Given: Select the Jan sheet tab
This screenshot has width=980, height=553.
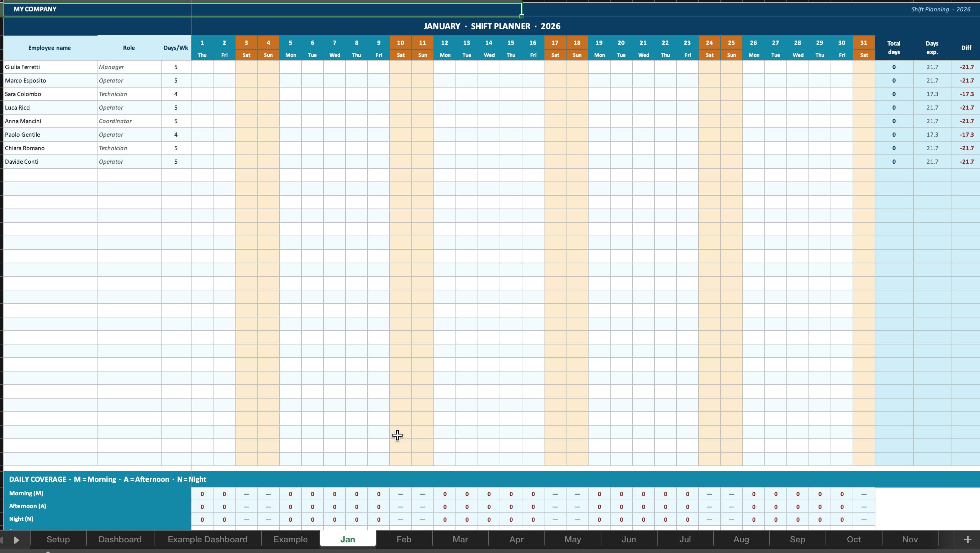Looking at the screenshot, I should coord(348,539).
